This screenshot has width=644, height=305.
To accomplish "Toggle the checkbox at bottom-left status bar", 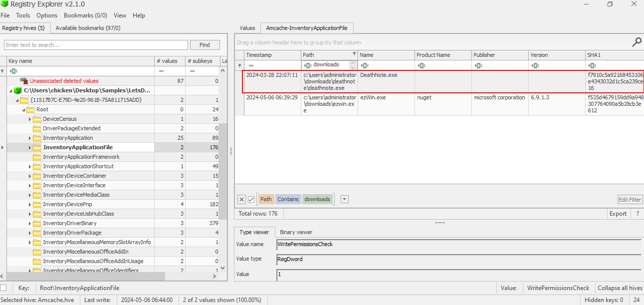I will [x=3, y=288].
